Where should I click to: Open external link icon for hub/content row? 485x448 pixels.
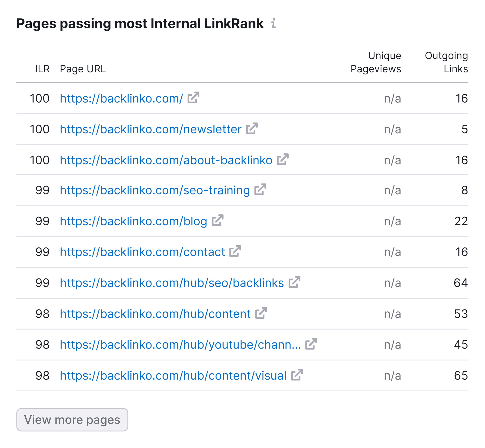coord(261,313)
